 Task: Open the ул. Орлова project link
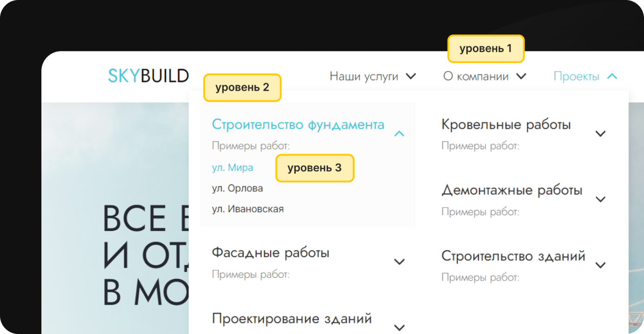(x=237, y=188)
